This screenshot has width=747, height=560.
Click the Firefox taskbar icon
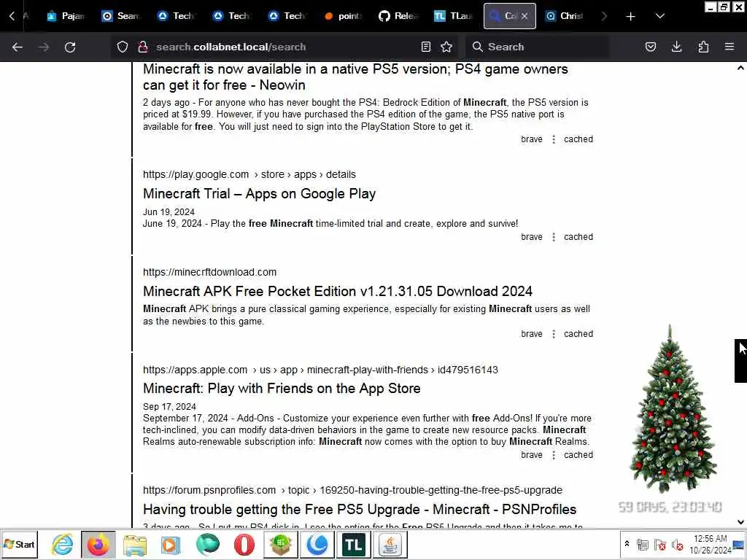[98, 544]
